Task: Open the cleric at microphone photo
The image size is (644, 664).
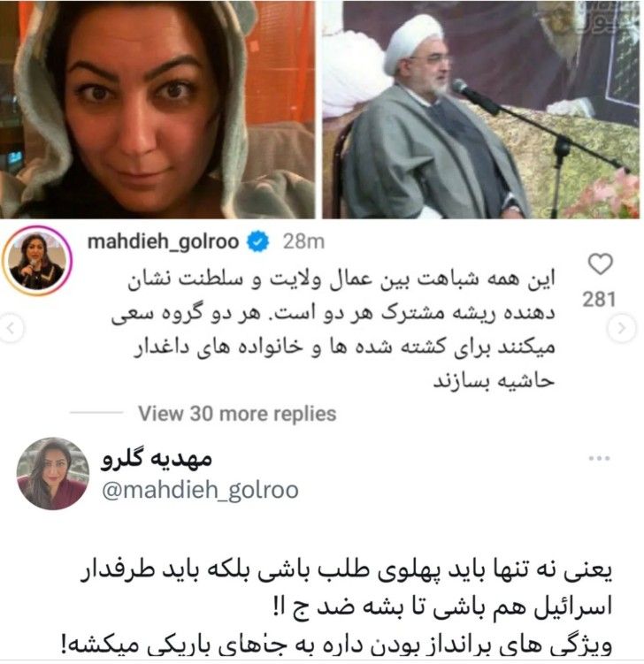Action: [x=481, y=110]
